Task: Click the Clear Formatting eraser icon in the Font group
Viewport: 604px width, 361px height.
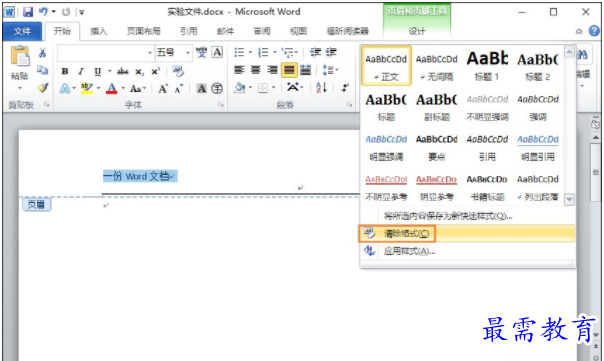Action: pyautogui.click(x=178, y=71)
